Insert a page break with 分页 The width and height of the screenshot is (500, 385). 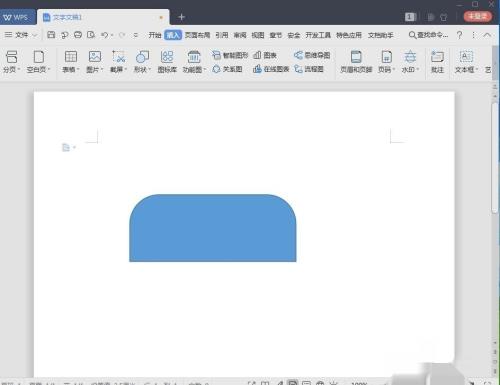point(12,61)
